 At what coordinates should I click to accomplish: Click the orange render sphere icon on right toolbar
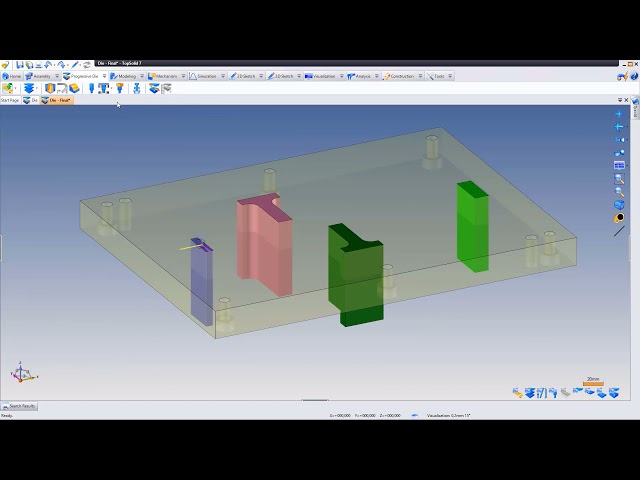(619, 217)
